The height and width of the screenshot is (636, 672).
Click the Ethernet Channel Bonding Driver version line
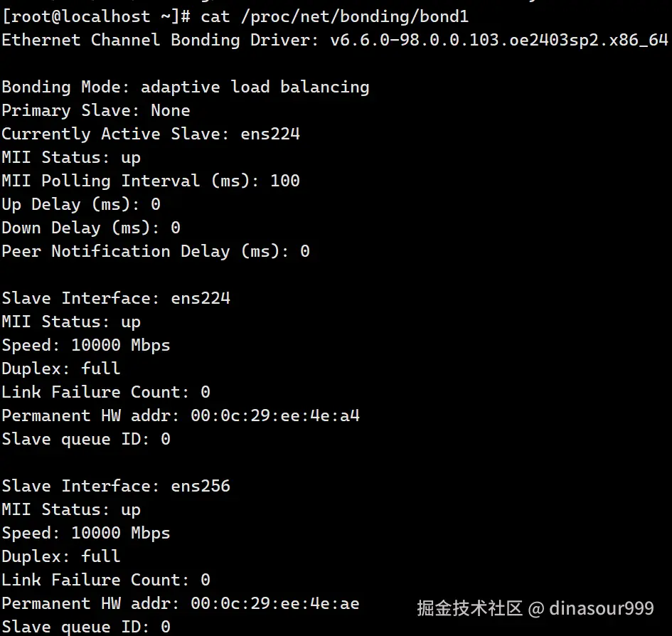click(x=334, y=40)
